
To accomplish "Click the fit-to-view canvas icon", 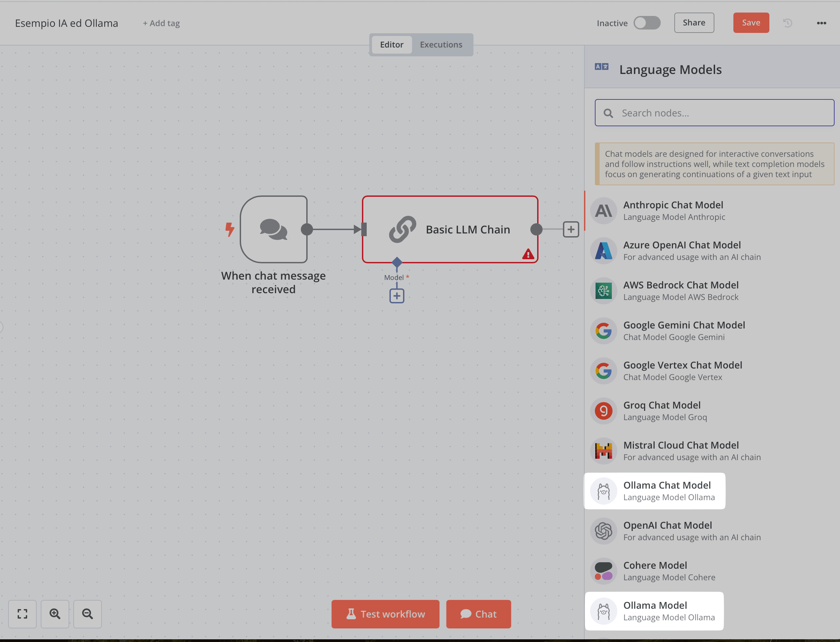I will coord(22,614).
